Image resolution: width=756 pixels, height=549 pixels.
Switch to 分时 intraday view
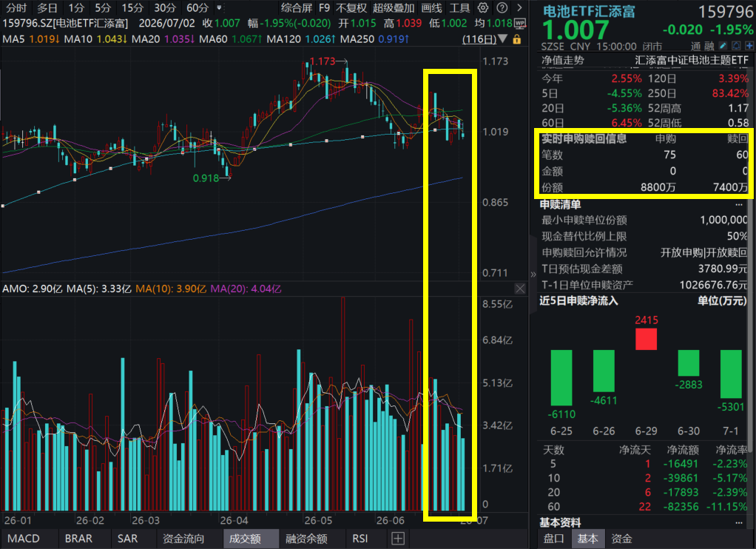click(16, 7)
